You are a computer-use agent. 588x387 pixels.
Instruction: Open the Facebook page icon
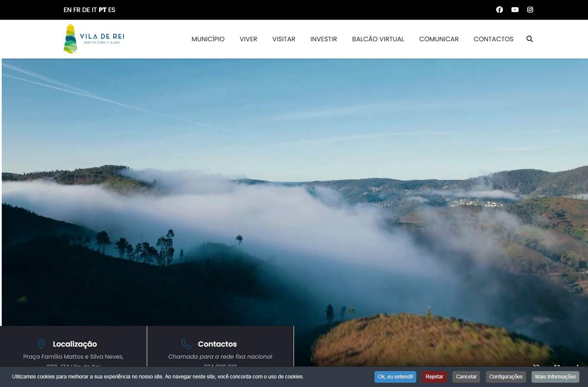pos(499,9)
